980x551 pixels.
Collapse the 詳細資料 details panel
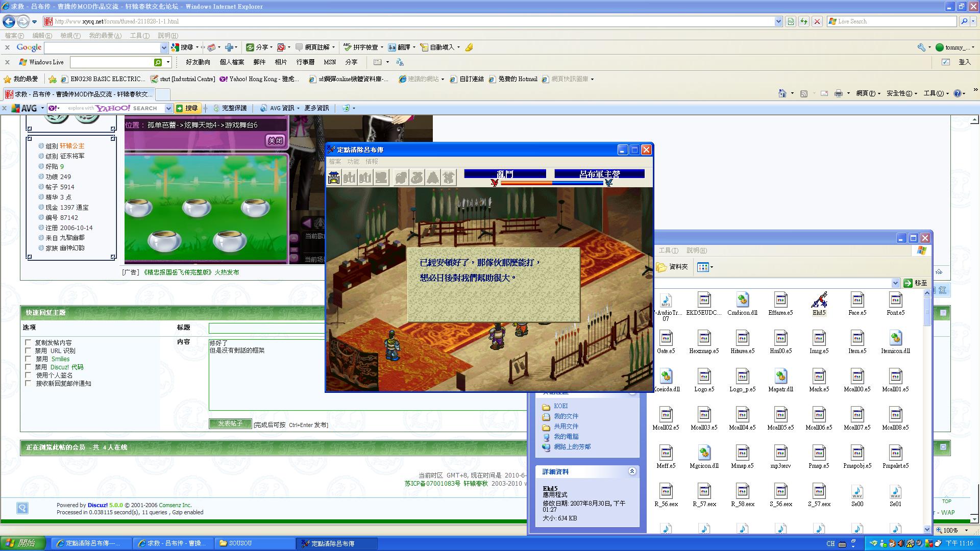pos(632,471)
